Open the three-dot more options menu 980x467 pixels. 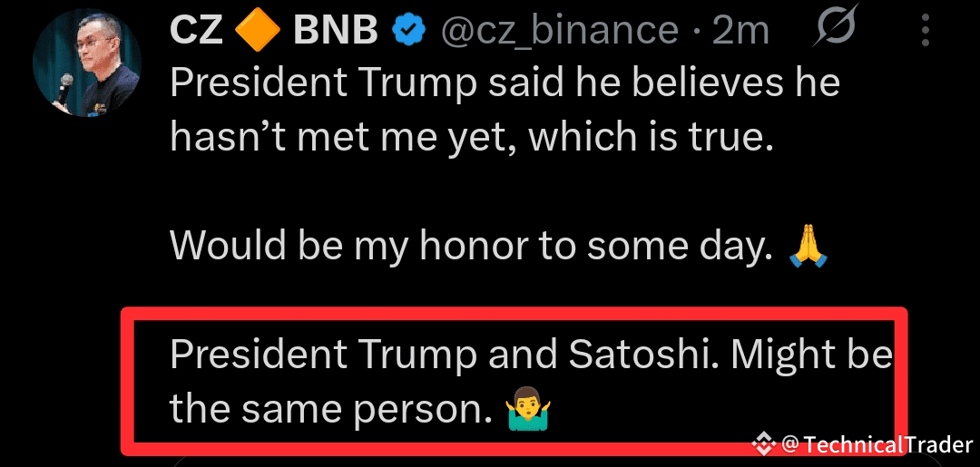(926, 33)
